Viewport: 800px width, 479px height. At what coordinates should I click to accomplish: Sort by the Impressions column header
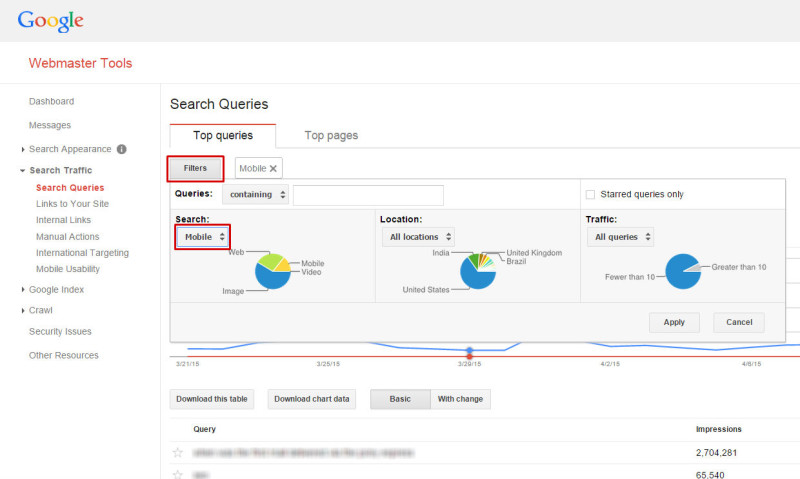718,430
